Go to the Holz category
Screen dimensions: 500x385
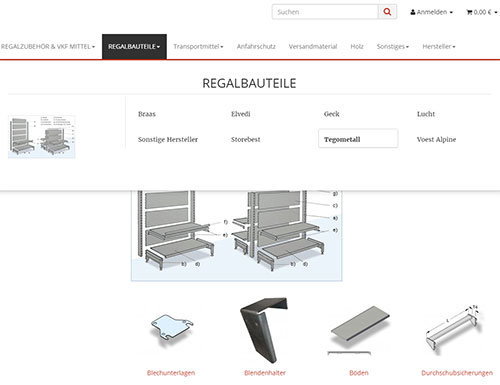357,47
